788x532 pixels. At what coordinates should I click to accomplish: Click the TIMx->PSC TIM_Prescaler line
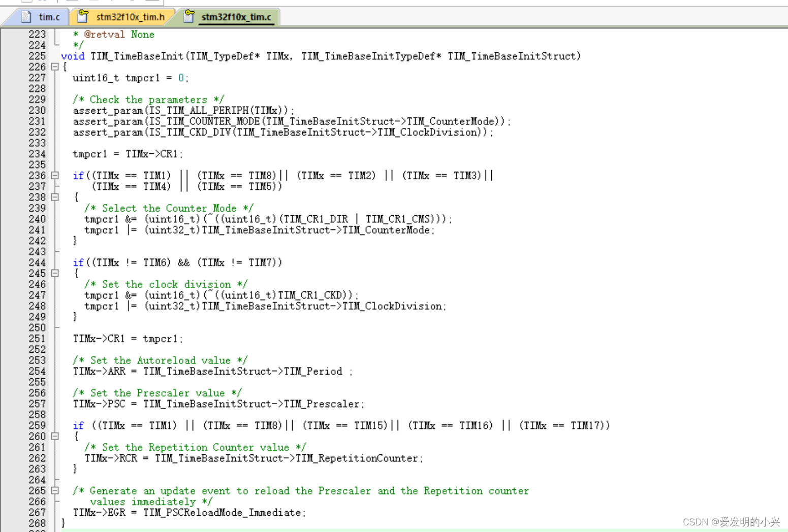[218, 404]
